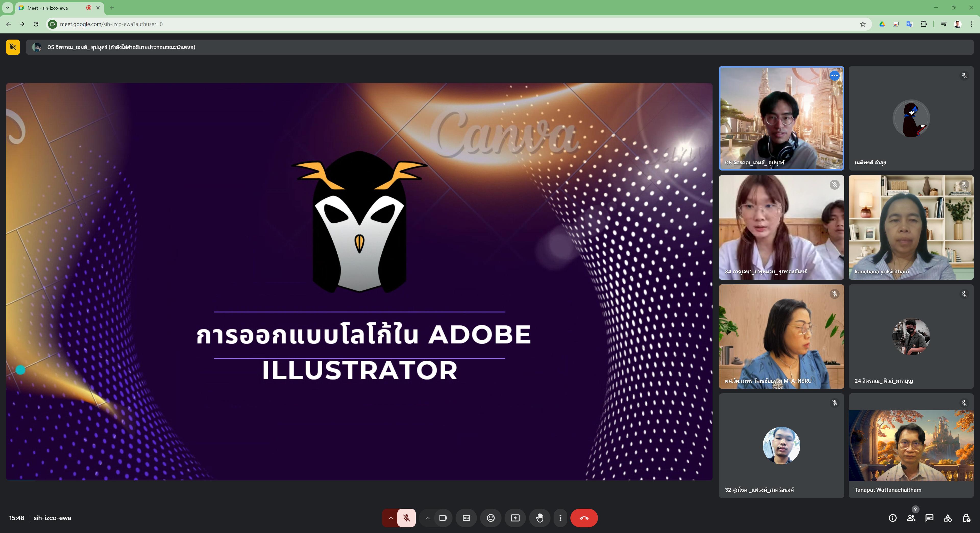Open the tab search dropdown arrow
Viewport: 980px width, 533px height.
coord(7,8)
